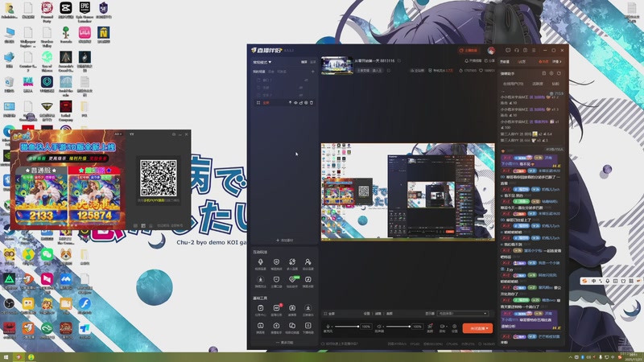Toggle the lock on the full-screen source
The height and width of the screenshot is (362, 644).
300,103
